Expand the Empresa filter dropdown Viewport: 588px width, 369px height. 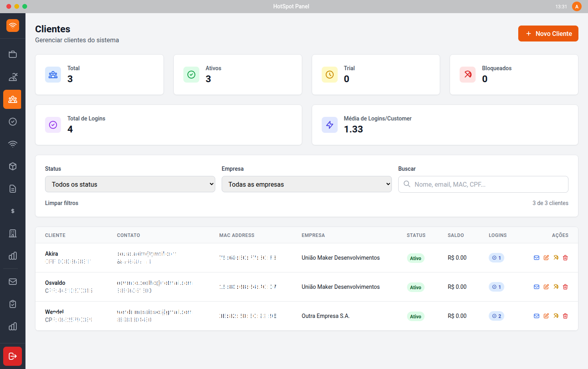[307, 184]
